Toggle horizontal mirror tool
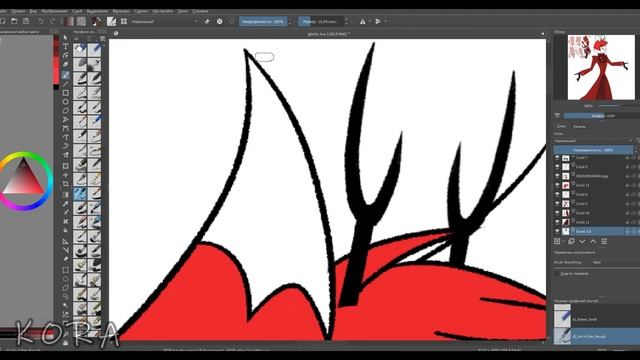The image size is (640, 360). 362,21
